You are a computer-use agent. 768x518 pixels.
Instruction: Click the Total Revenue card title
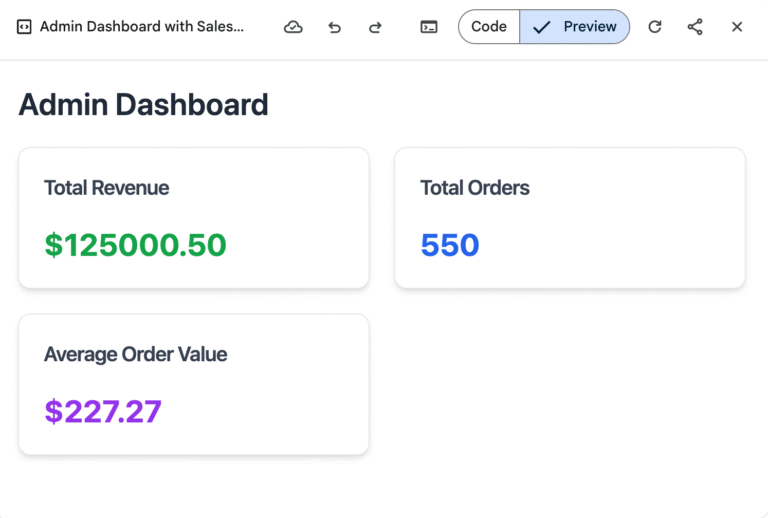(x=106, y=188)
